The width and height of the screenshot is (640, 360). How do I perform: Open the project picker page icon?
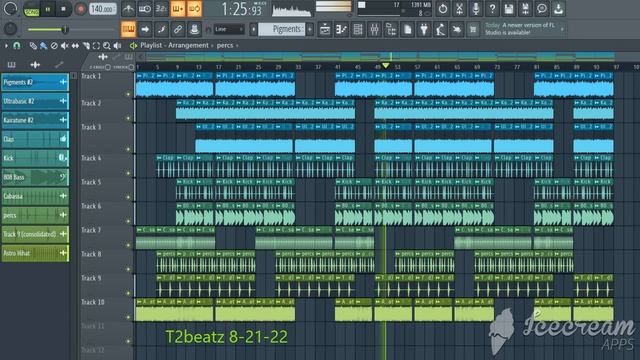(407, 29)
